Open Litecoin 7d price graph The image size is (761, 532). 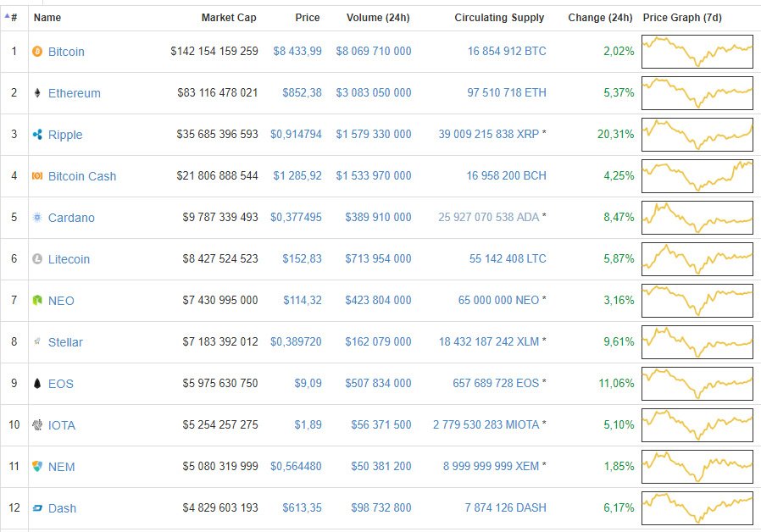click(697, 259)
